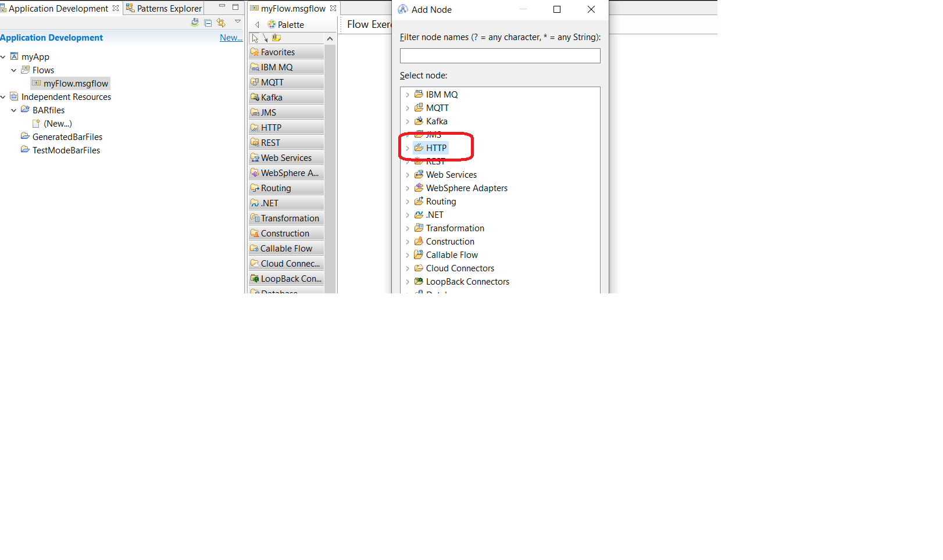Activate the Connection tool in Palette
This screenshot has width=943, height=560.
click(x=265, y=38)
